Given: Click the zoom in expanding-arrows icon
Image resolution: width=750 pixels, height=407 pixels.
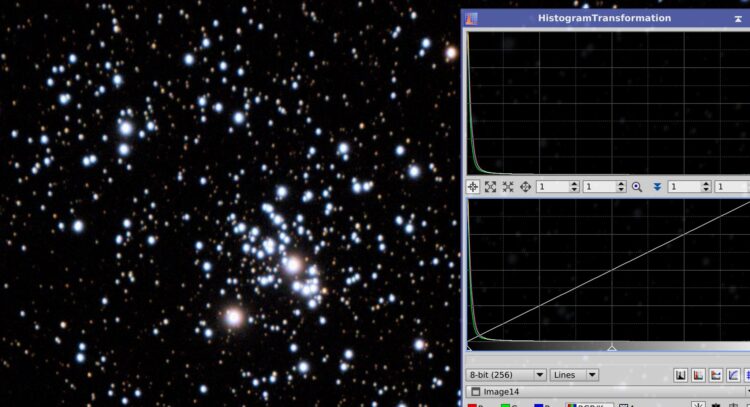Looking at the screenshot, I should tap(490, 187).
